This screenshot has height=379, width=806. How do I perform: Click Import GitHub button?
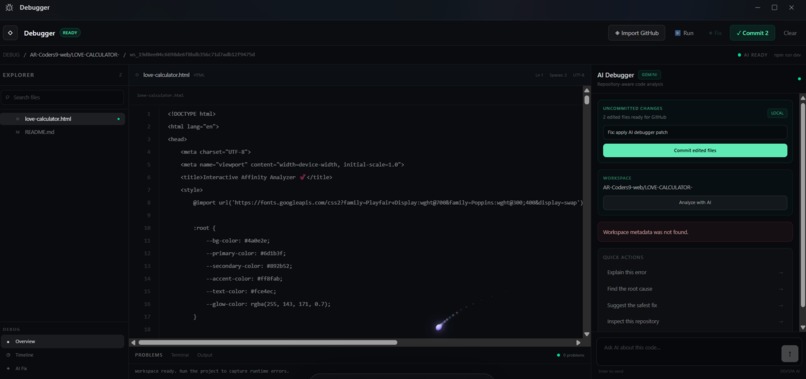click(636, 33)
